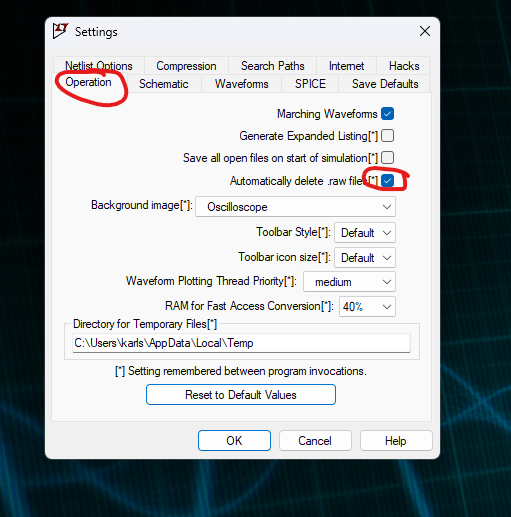Expand RAM for Fast Access Conversion dropdown
The image size is (511, 517).
[x=367, y=306]
